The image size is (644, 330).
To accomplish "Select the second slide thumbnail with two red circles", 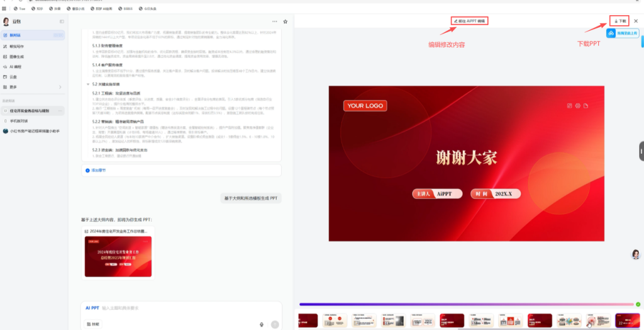I will tap(335, 321).
